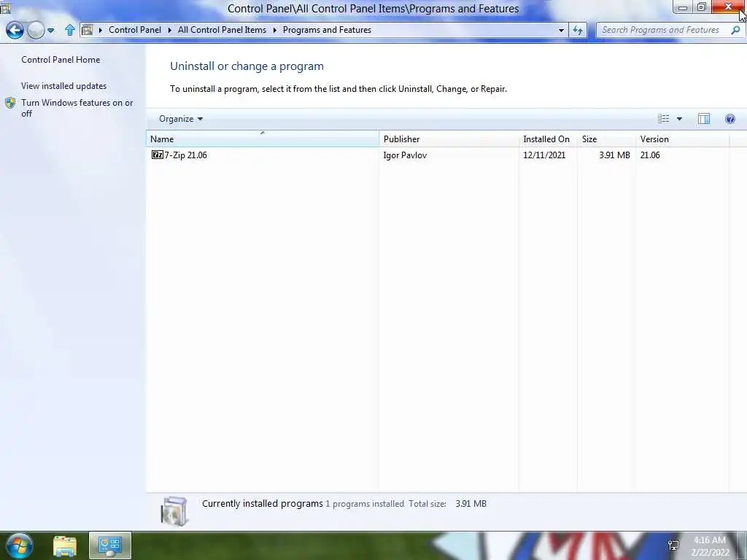Restore down the Programs and Features window
The image size is (747, 560).
(x=702, y=7)
